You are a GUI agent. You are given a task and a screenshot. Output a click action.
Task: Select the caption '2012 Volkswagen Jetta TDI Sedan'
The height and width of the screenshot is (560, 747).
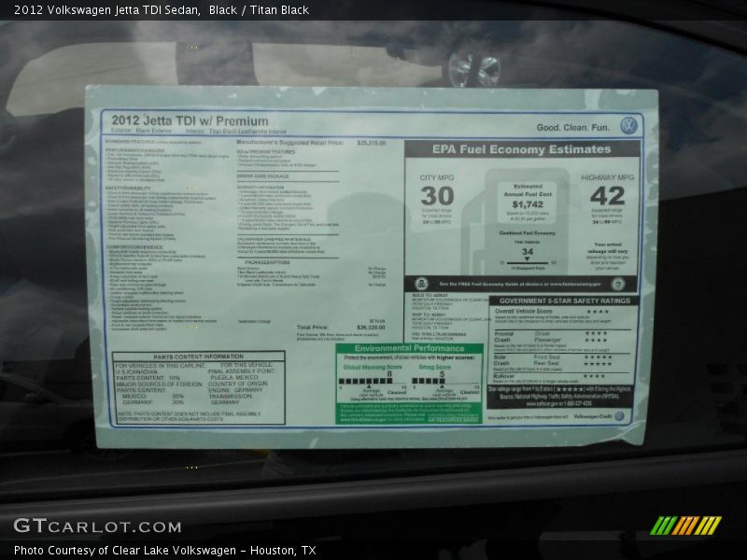click(x=106, y=10)
